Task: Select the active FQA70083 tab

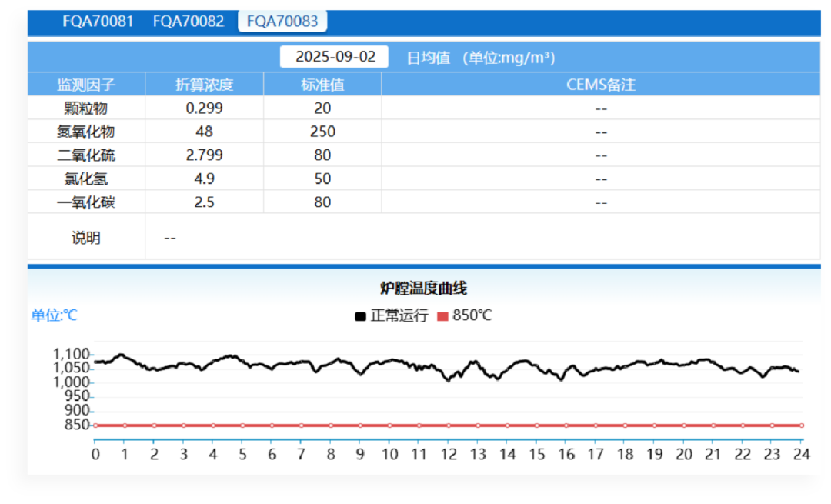Action: (282, 21)
